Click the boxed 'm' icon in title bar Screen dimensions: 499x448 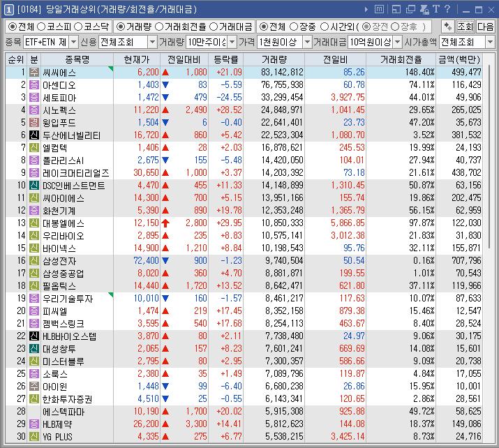click(379, 10)
